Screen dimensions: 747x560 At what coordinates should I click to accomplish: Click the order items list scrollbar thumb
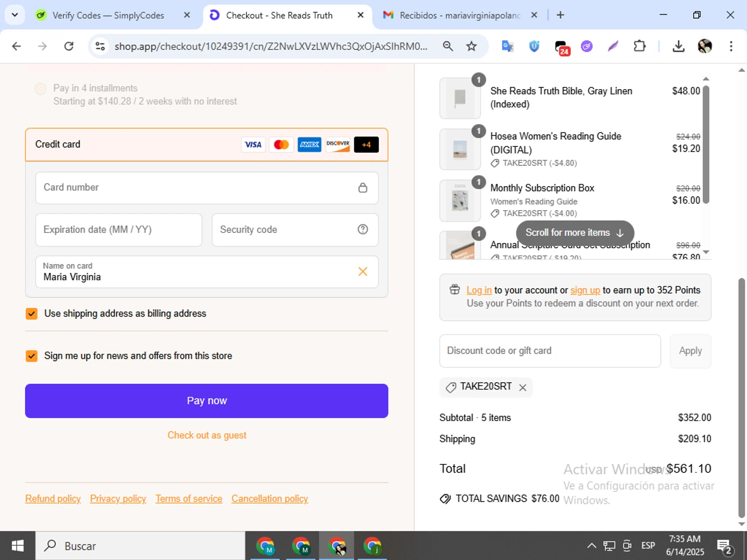click(706, 144)
